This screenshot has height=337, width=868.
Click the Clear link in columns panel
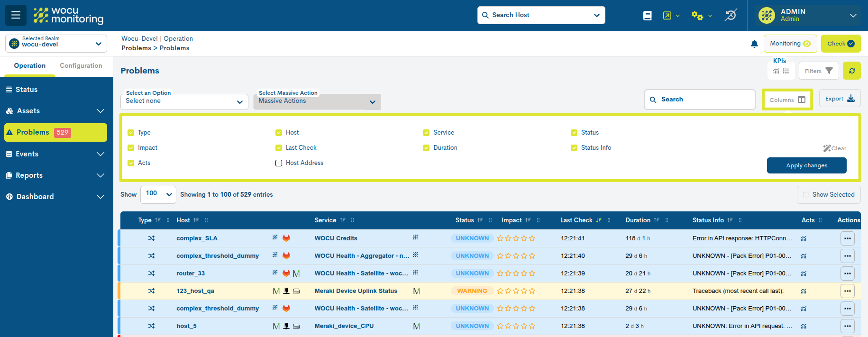[x=838, y=148]
